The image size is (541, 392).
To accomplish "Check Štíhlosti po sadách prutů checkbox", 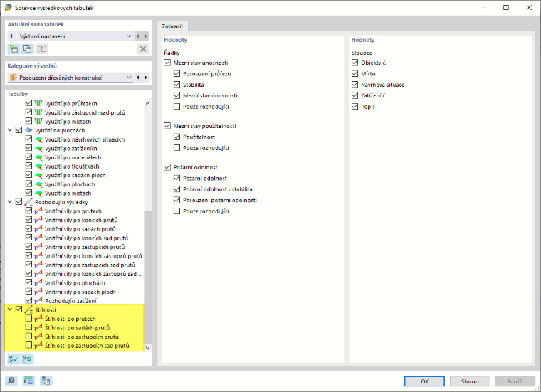I will tap(28, 327).
